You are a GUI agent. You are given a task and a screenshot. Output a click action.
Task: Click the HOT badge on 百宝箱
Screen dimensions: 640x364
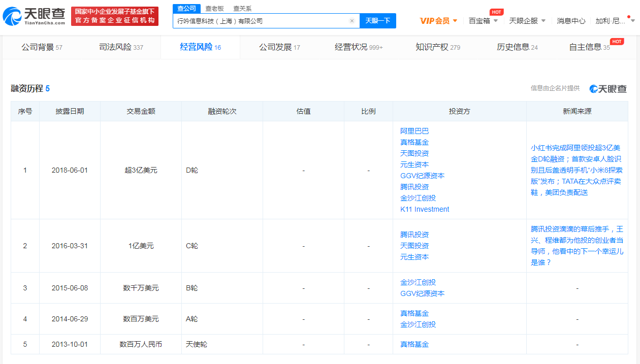tap(497, 11)
